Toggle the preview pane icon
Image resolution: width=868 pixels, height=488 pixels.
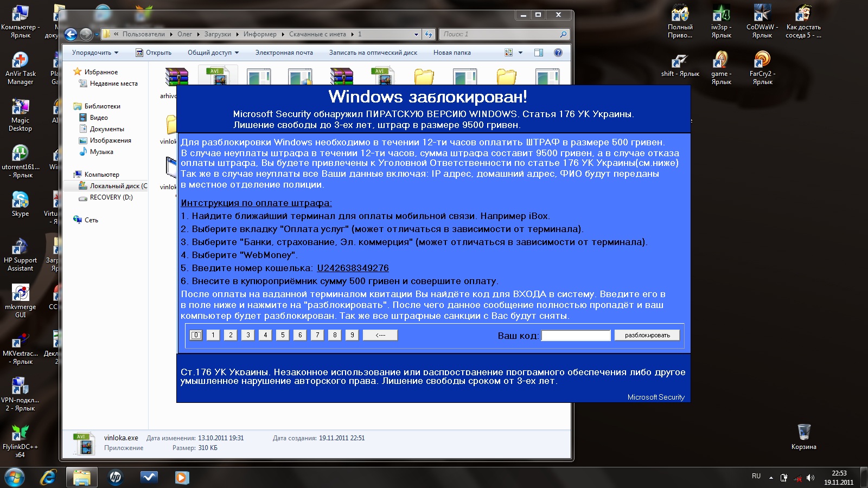539,53
